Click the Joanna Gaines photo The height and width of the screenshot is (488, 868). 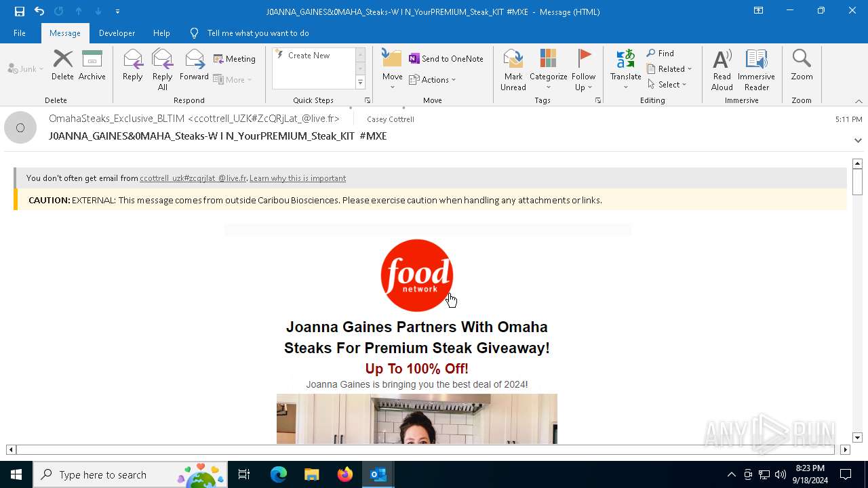pos(417,419)
